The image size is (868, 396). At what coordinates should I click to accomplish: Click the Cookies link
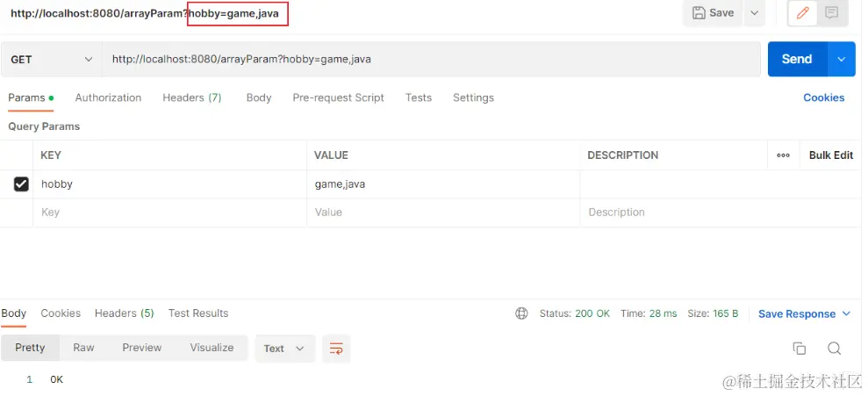coord(824,98)
